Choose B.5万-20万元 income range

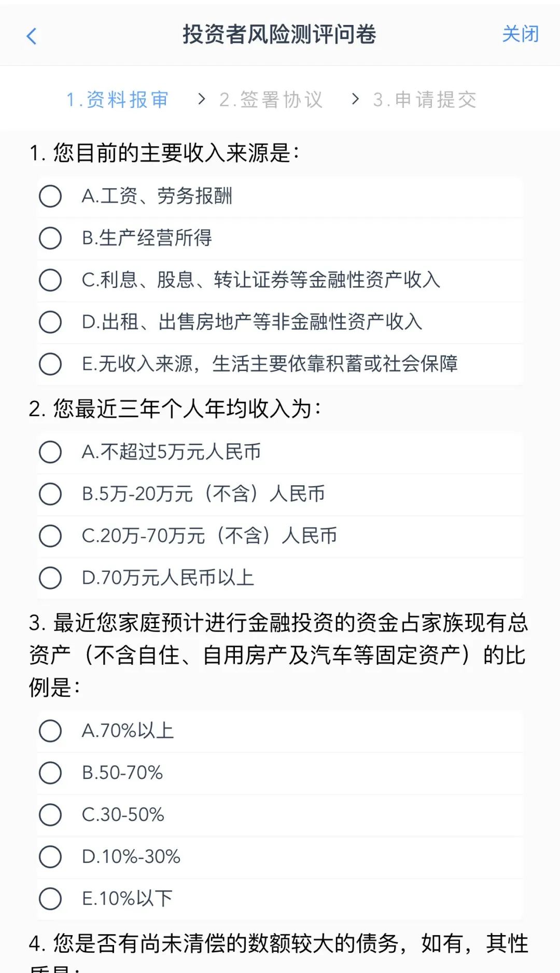coord(50,494)
